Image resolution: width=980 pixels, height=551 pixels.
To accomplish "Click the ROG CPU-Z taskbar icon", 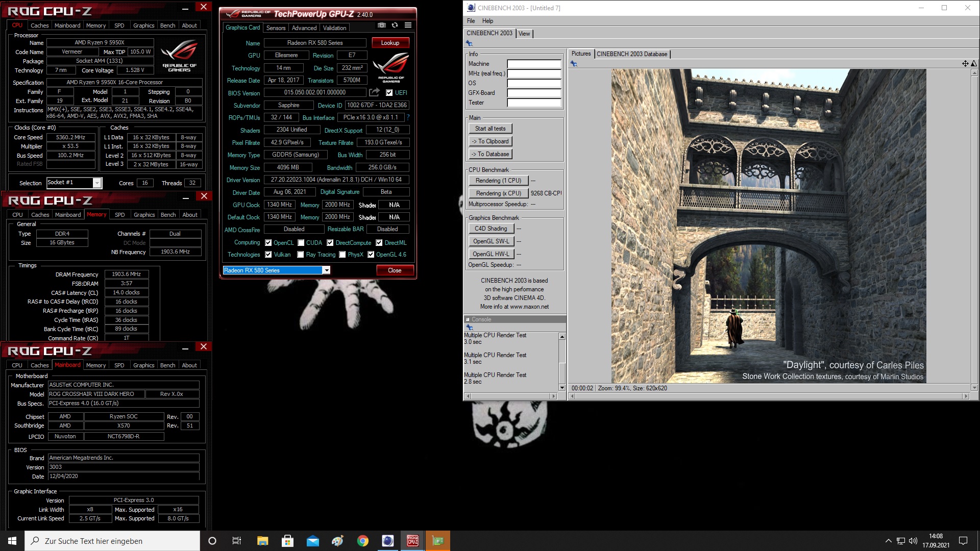I will click(412, 541).
